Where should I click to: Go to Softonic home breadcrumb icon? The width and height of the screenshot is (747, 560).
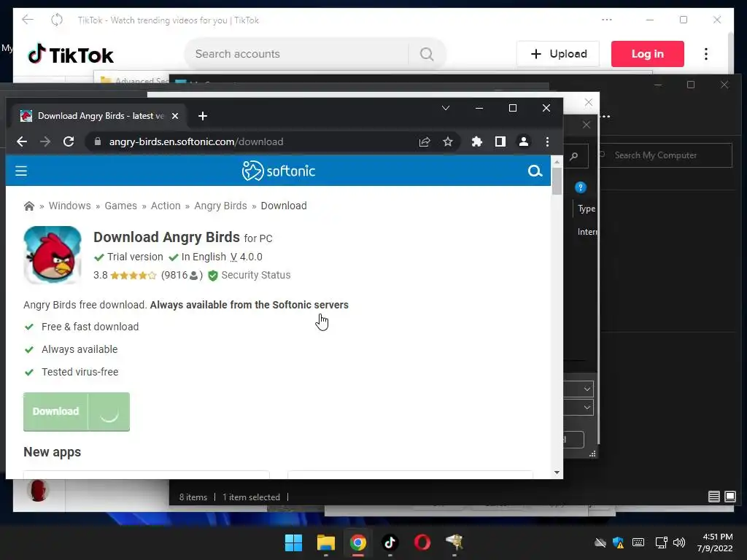click(29, 206)
